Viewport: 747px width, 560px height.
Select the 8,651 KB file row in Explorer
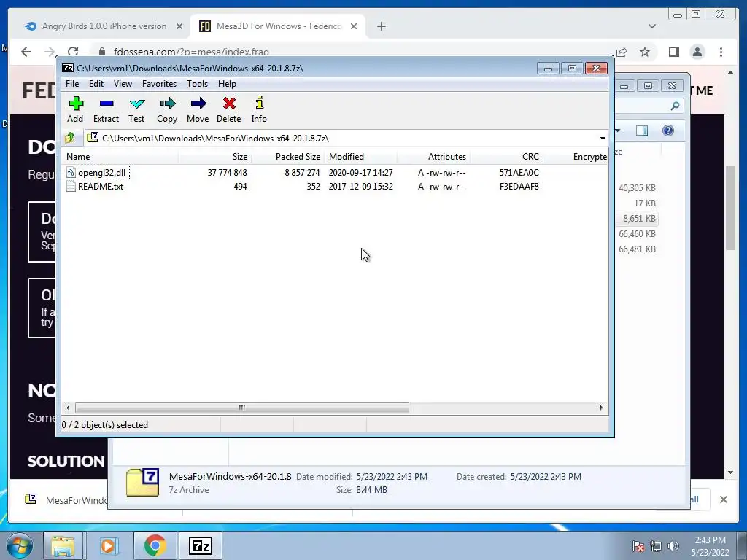point(636,219)
